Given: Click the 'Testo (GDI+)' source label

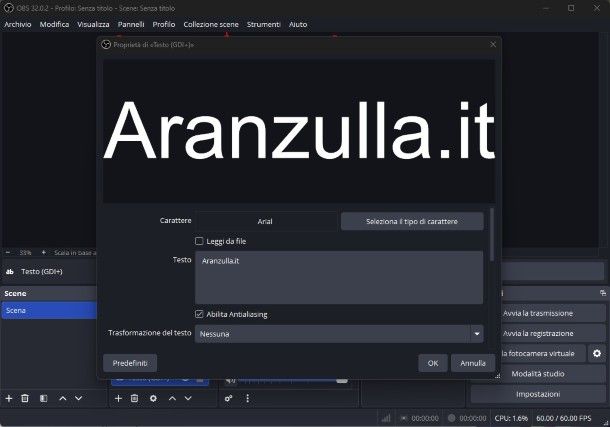Looking at the screenshot, I should coord(42,271).
